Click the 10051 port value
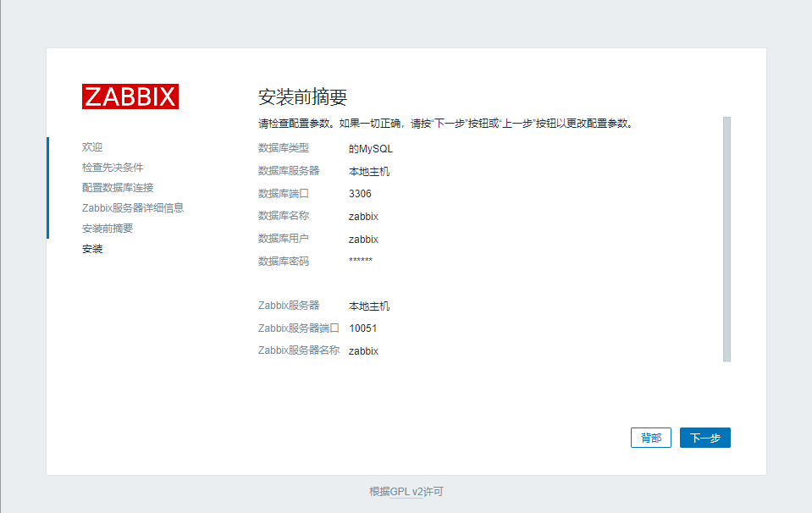The height and width of the screenshot is (513, 812). pos(363,328)
